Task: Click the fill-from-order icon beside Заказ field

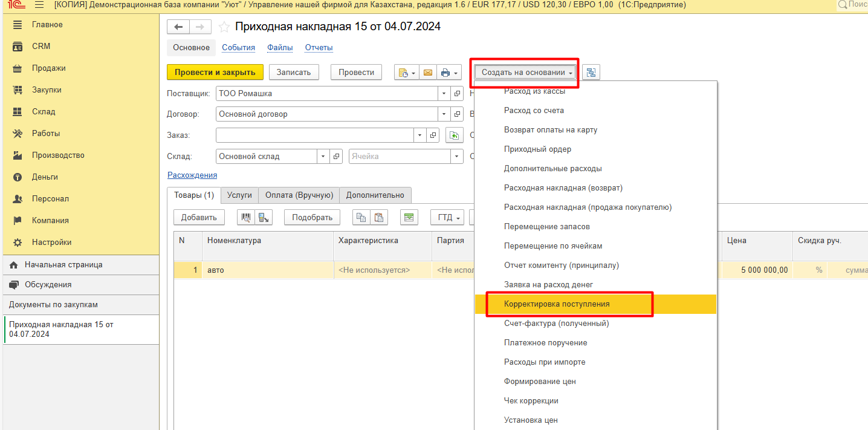Action: point(454,135)
